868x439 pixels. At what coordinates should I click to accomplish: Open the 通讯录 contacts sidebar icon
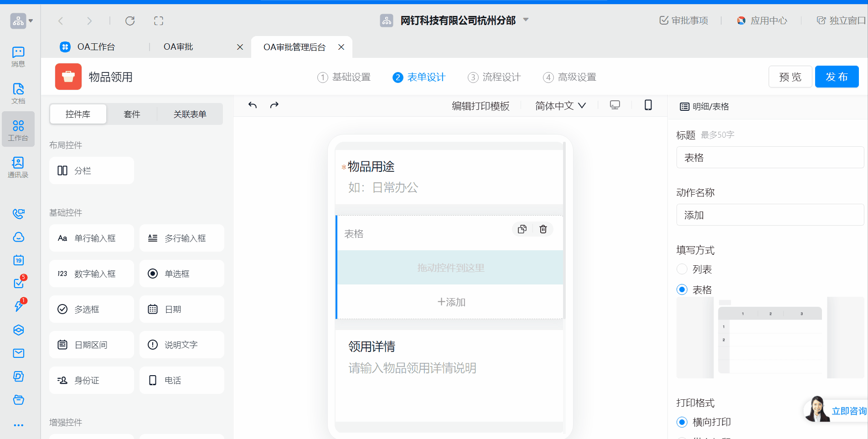(x=18, y=167)
